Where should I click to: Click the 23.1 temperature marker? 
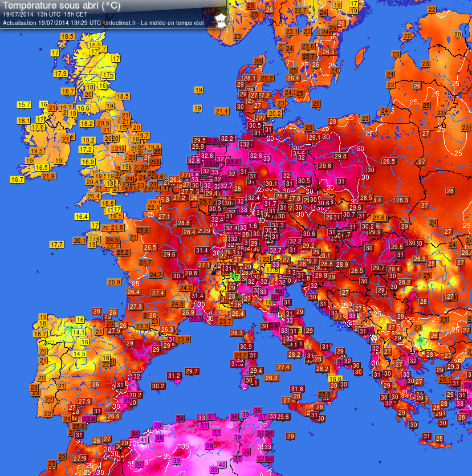tap(292, 31)
